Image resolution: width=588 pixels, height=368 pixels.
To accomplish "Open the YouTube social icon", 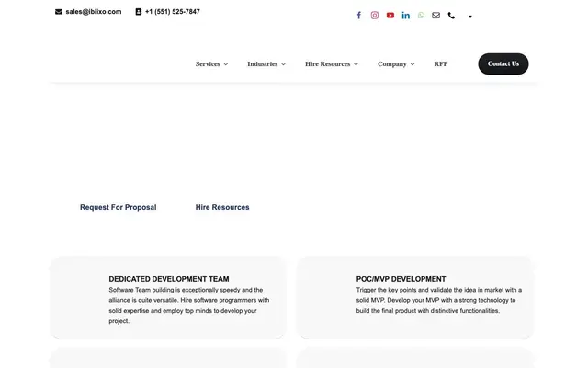I will coord(390,16).
